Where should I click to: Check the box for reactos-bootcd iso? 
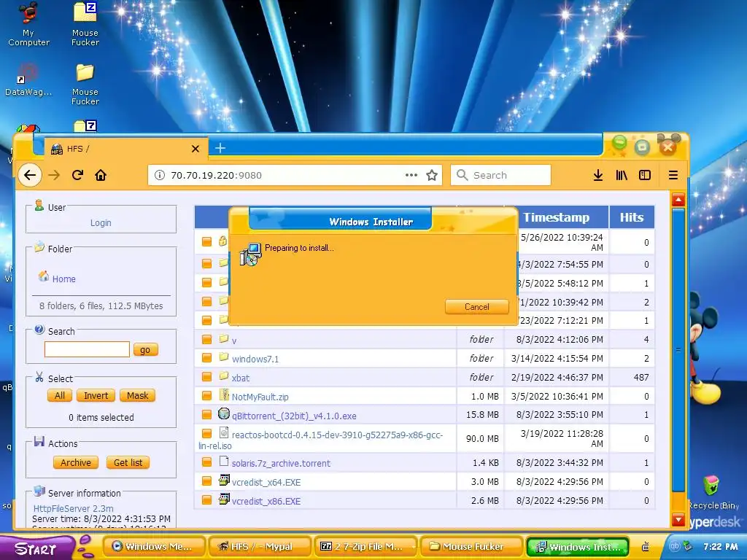coord(206,434)
